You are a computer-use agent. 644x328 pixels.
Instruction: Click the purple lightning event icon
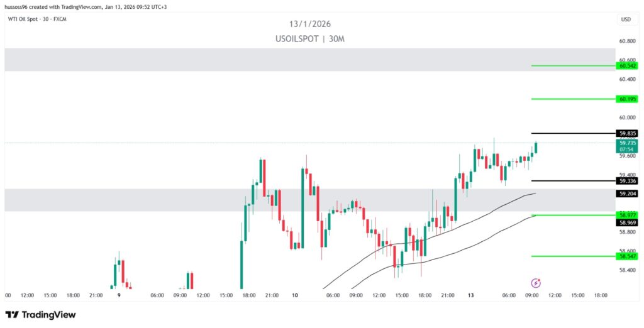coord(536,283)
